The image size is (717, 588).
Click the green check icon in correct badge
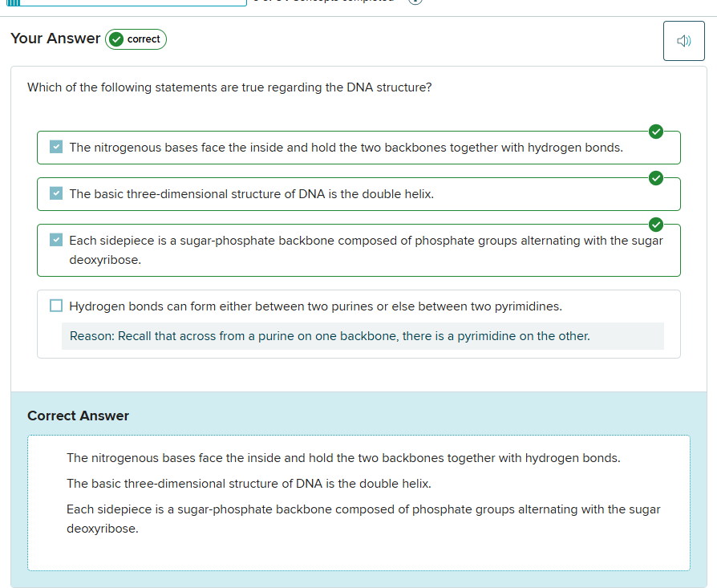117,39
